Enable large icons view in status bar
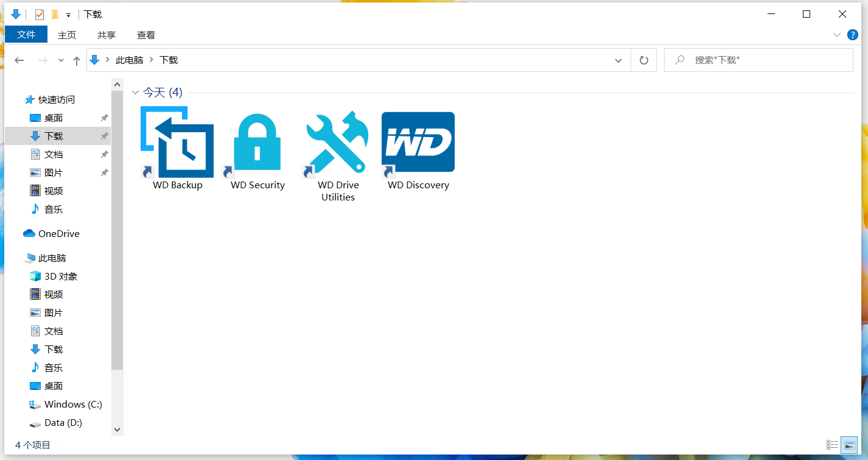This screenshot has height=460, width=868. 850,445
